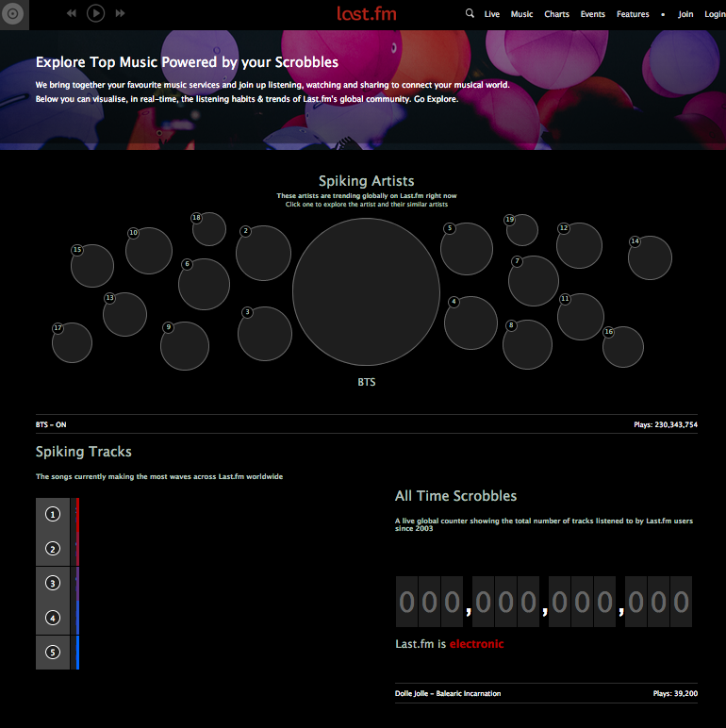Open the Charts menu item
The width and height of the screenshot is (726, 728).
[556, 14]
